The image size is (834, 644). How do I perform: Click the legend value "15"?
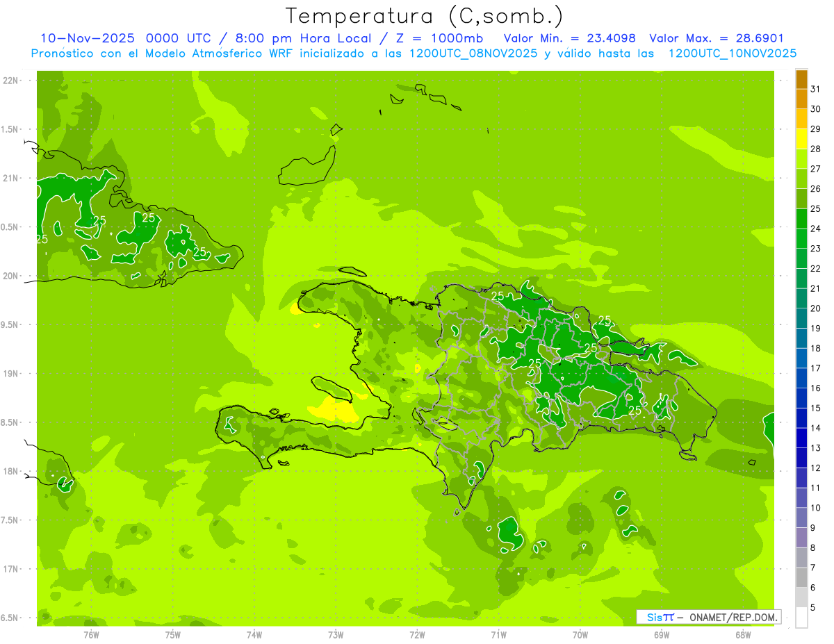pos(816,408)
